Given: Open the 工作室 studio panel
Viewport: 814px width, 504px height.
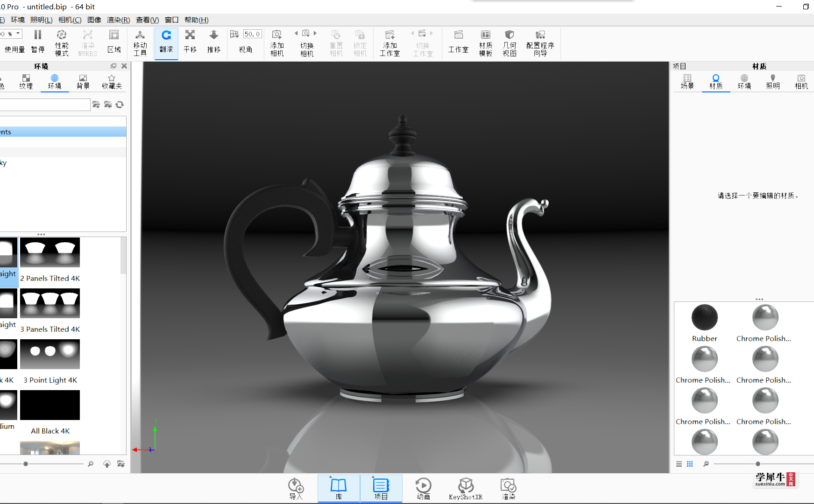Looking at the screenshot, I should pyautogui.click(x=458, y=42).
